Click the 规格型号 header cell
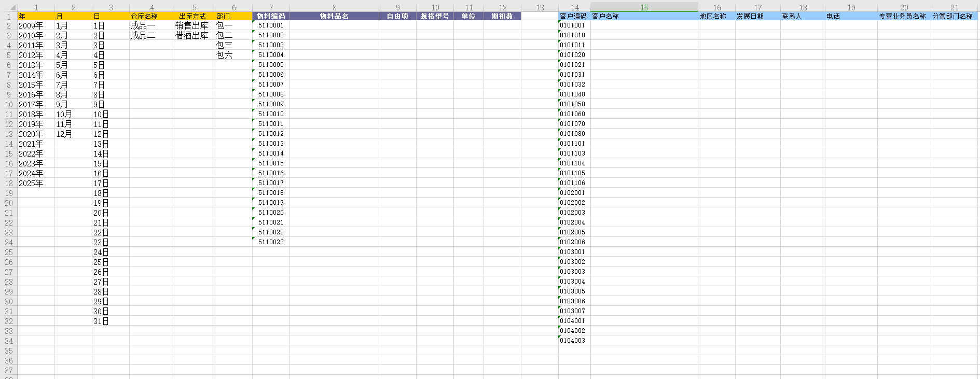 (x=435, y=16)
